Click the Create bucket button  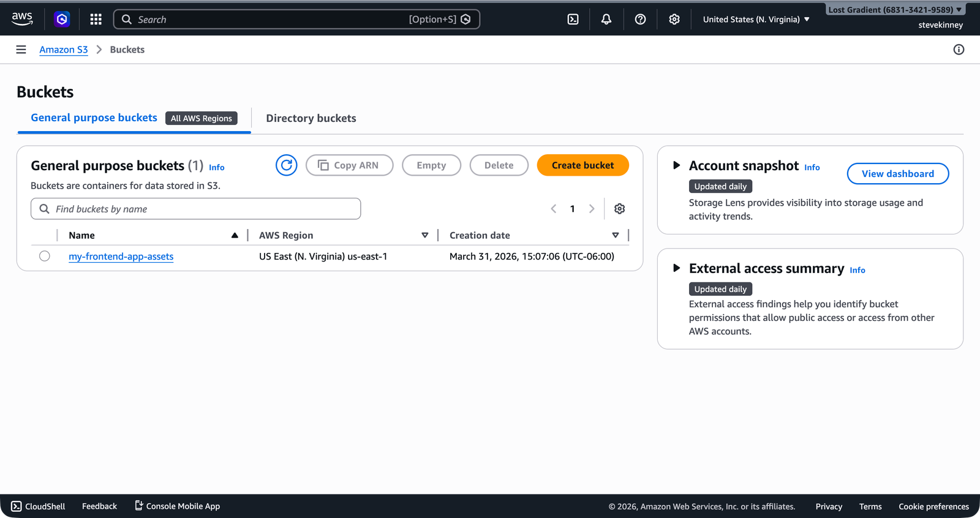(582, 165)
